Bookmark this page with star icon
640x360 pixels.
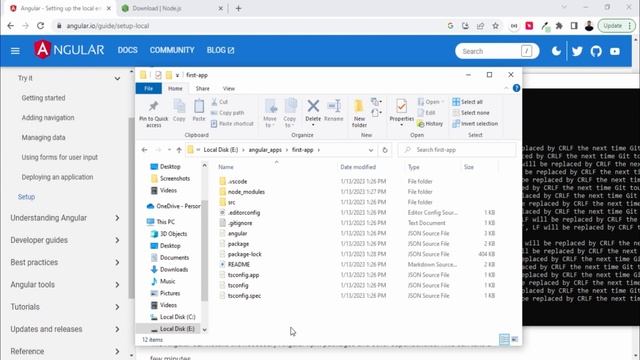tap(496, 26)
